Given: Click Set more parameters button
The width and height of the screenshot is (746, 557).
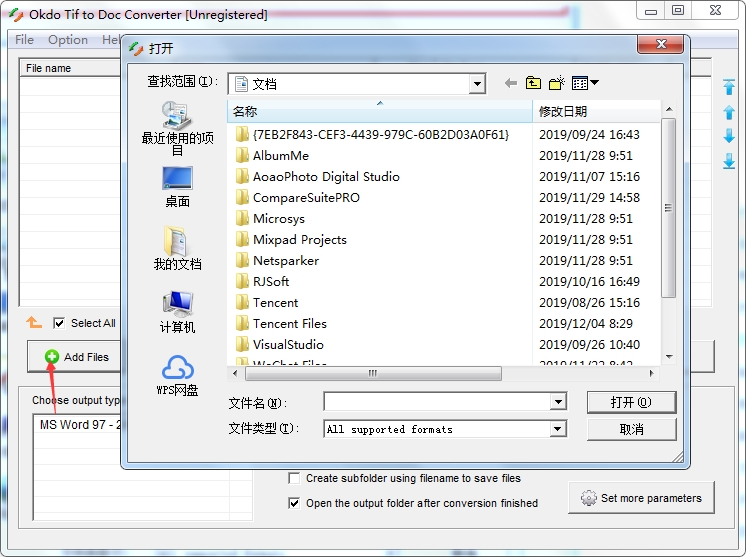Looking at the screenshot, I should [641, 498].
